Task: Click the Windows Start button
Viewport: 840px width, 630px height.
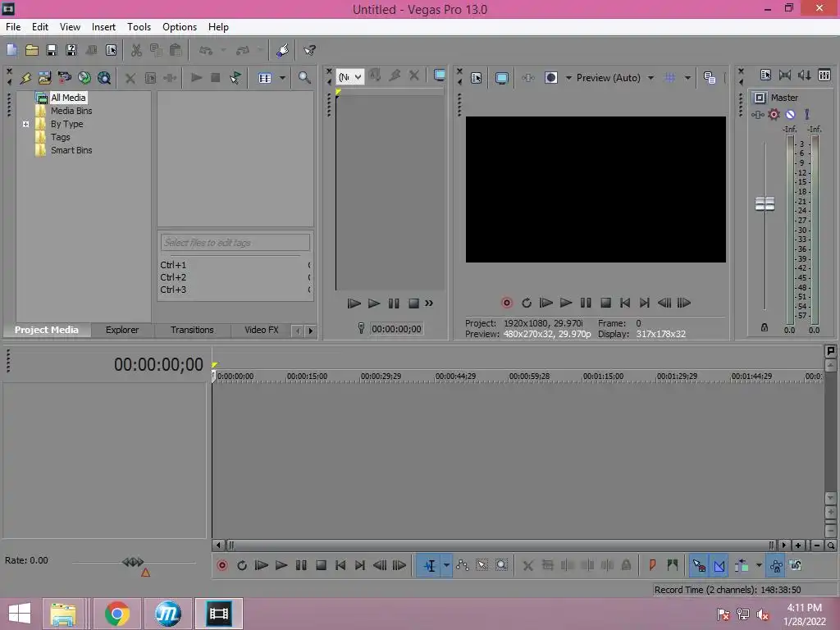Action: pyautogui.click(x=20, y=614)
